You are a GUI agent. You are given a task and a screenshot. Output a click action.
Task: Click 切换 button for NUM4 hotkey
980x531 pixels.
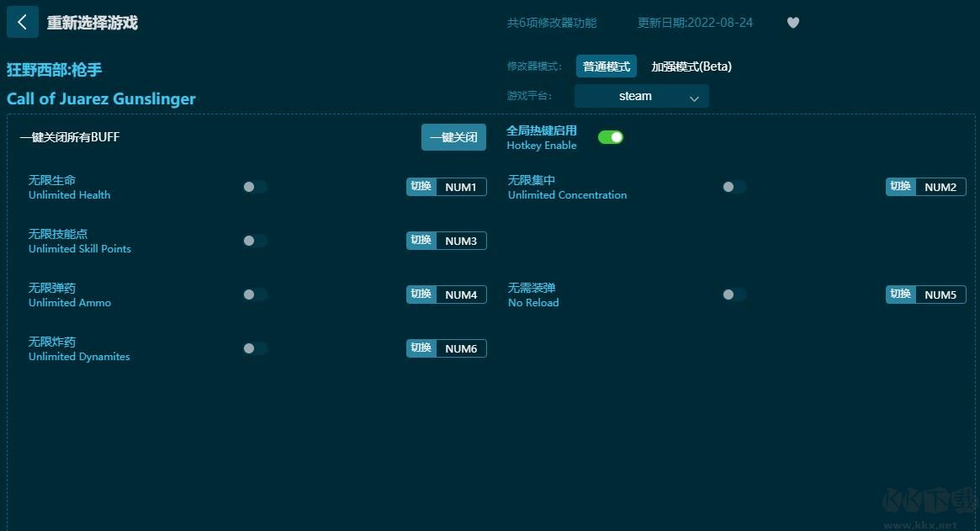click(421, 295)
